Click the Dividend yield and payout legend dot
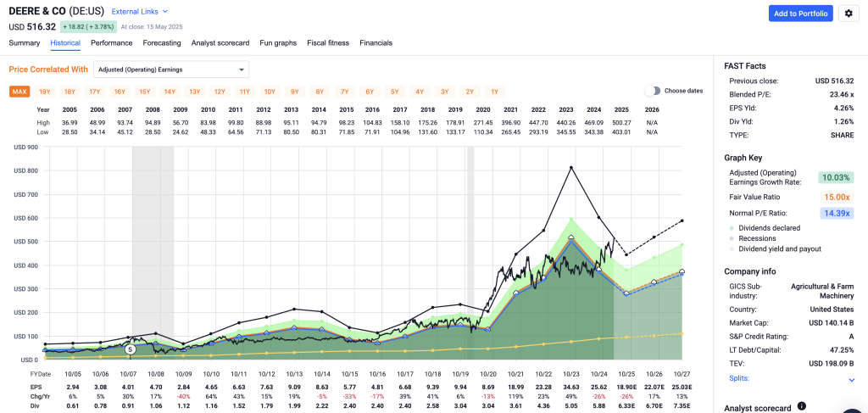Screen dimensions: 868x413 point(731,249)
